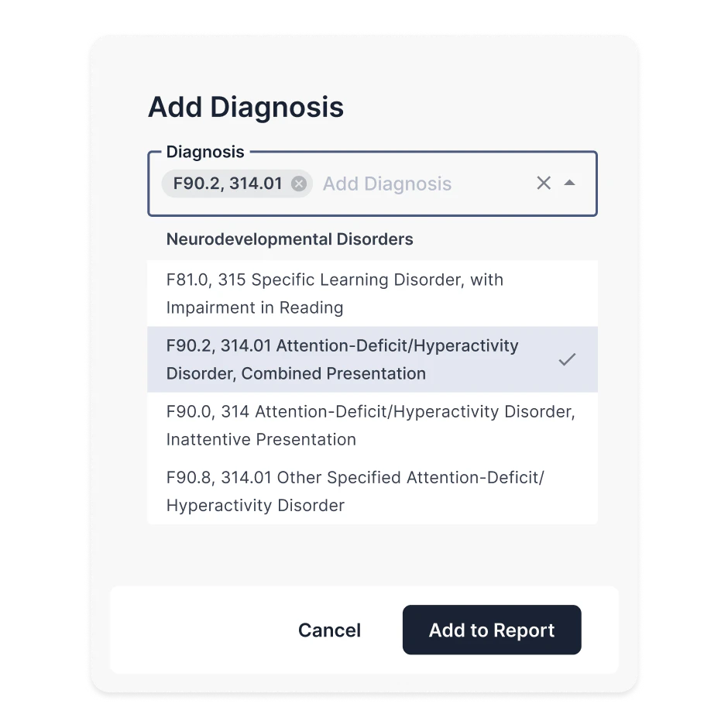The width and height of the screenshot is (728, 728).
Task: Cancel adding the diagnosis
Action: (x=329, y=630)
